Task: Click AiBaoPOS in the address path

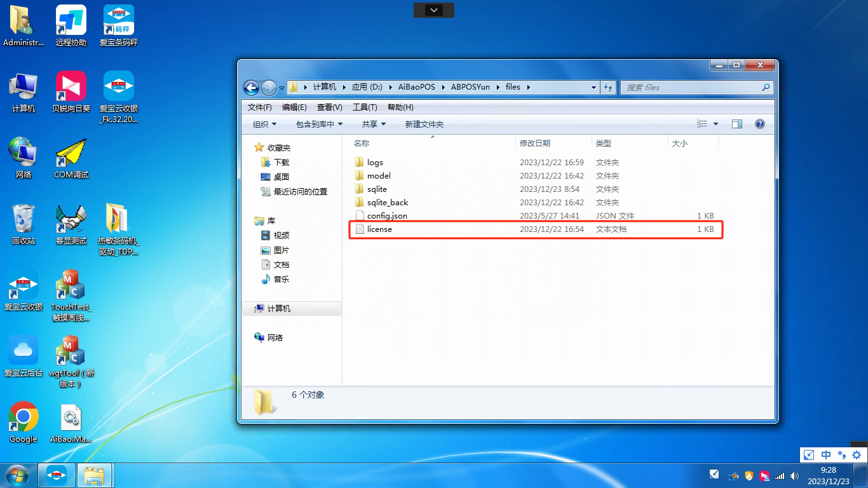Action: 416,87
